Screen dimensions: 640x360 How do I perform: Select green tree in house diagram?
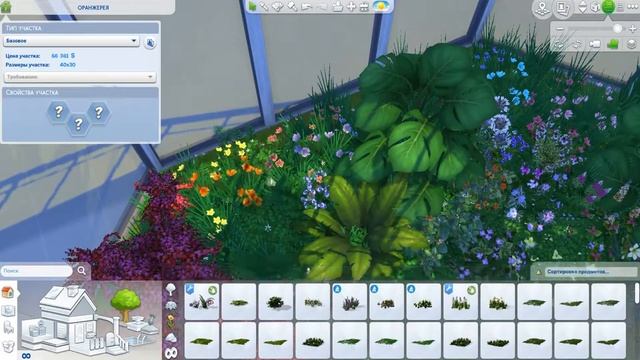pos(126,304)
